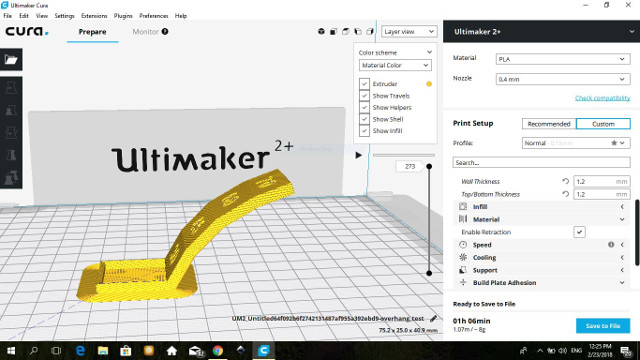Open the Extensions menu

coord(94,16)
